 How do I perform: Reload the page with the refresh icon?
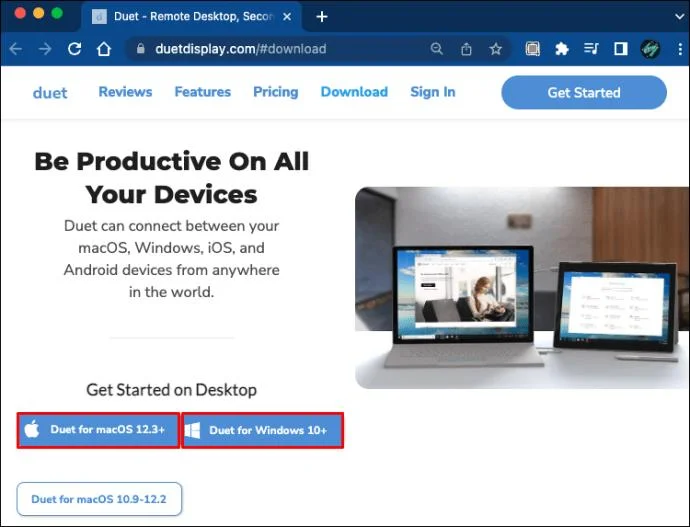(74, 49)
